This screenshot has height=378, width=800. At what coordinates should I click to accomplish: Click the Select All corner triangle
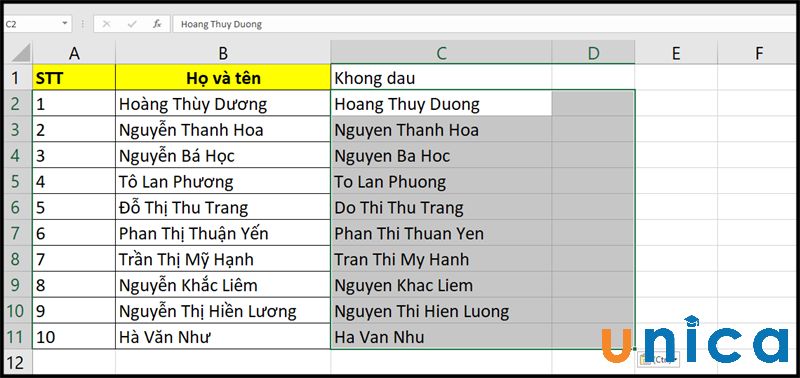coord(20,53)
